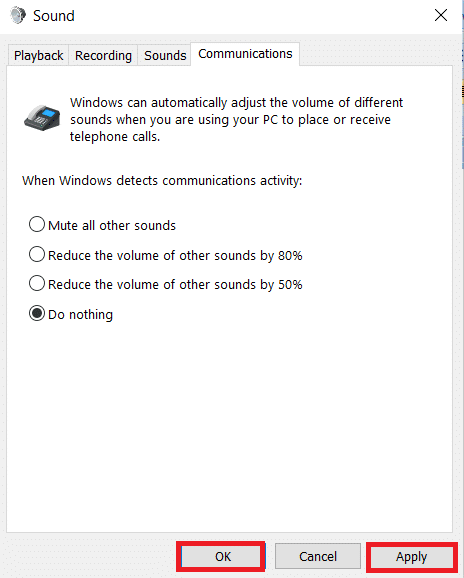Open the Recording tab
464x578 pixels.
tap(103, 56)
